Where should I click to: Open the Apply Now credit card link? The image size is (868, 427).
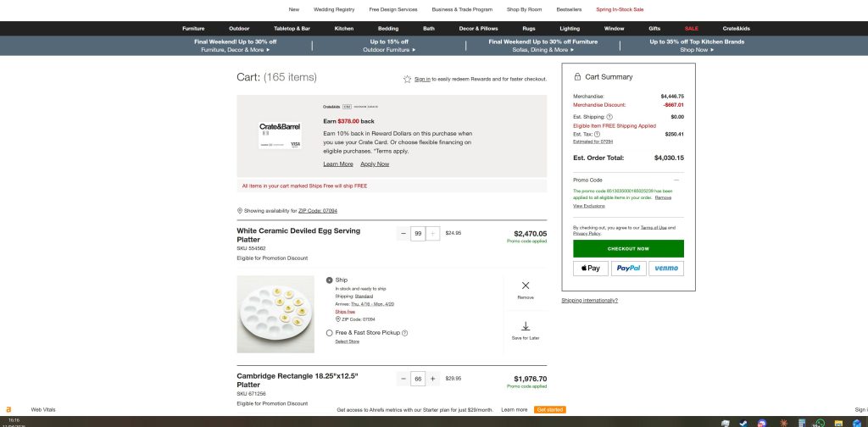pyautogui.click(x=375, y=164)
